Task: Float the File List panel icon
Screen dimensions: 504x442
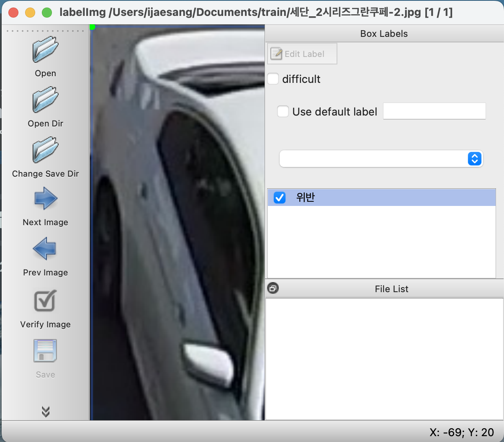Action: (x=273, y=288)
